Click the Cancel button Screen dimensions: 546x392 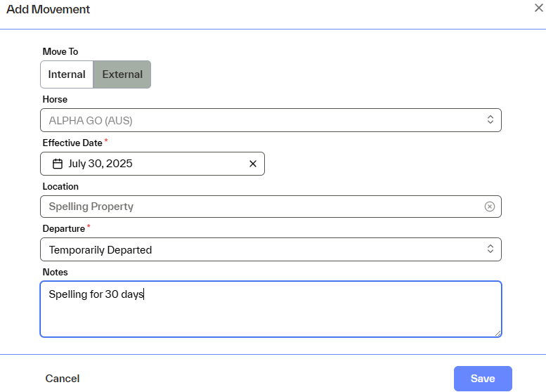pyautogui.click(x=63, y=379)
